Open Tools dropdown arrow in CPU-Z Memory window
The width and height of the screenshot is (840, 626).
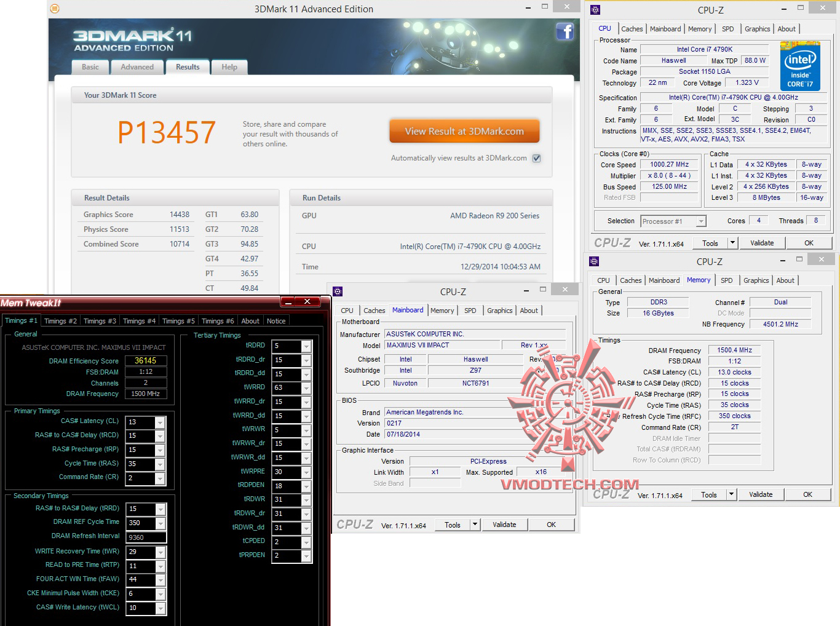731,494
